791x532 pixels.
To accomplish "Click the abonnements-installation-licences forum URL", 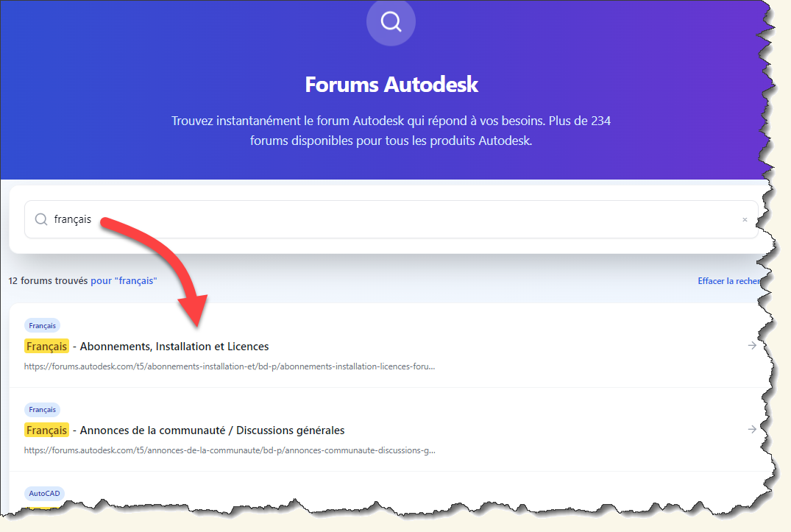I will click(x=230, y=366).
